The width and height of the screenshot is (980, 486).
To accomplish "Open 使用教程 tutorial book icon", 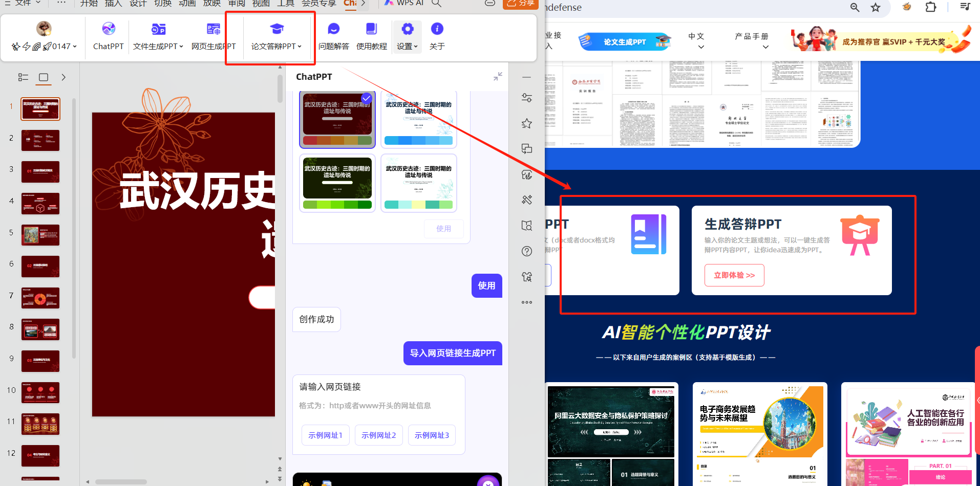I will point(372,29).
